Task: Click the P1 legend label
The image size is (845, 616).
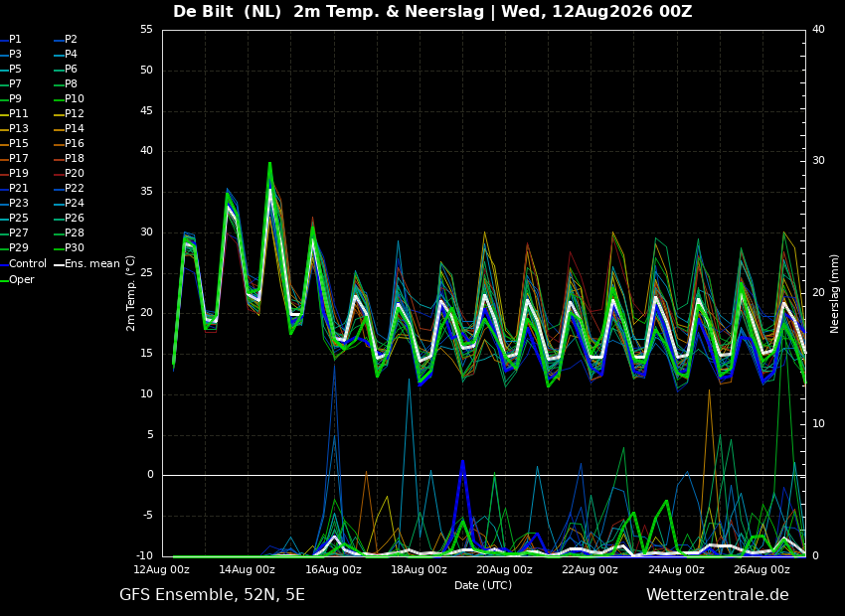Action: coord(15,40)
